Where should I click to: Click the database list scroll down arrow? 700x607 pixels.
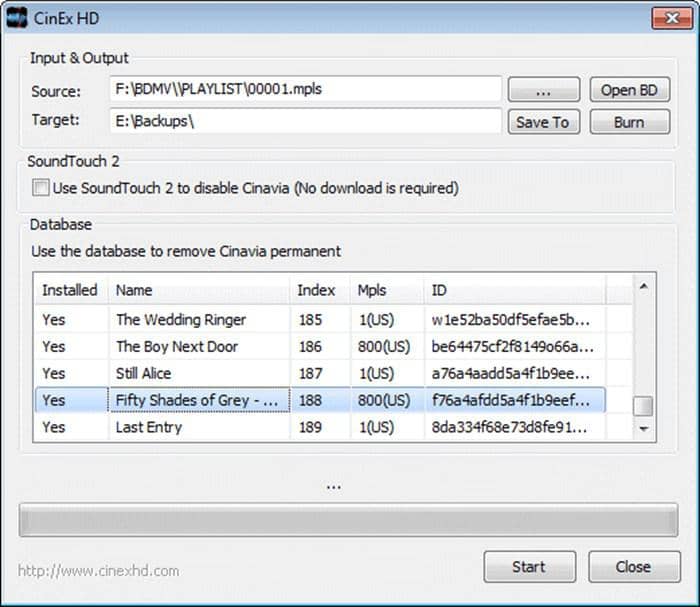644,428
